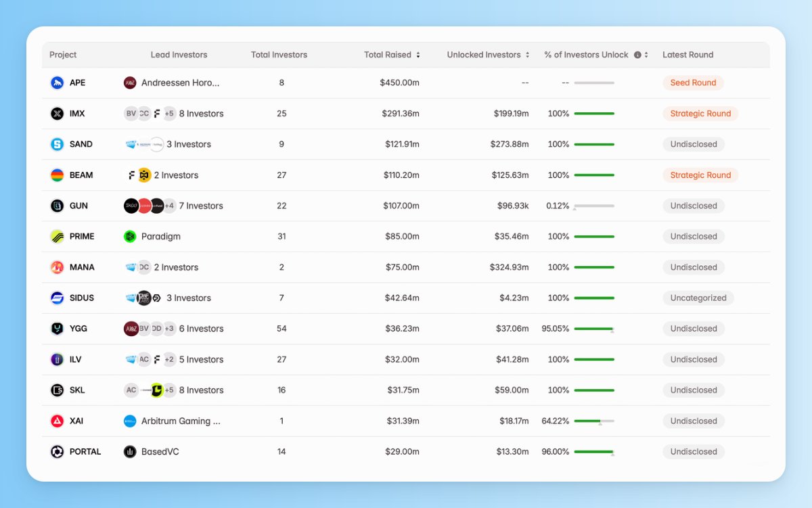Click the 0.12% unlock value for GUN
Viewport: 812px width, 508px height.
click(558, 206)
